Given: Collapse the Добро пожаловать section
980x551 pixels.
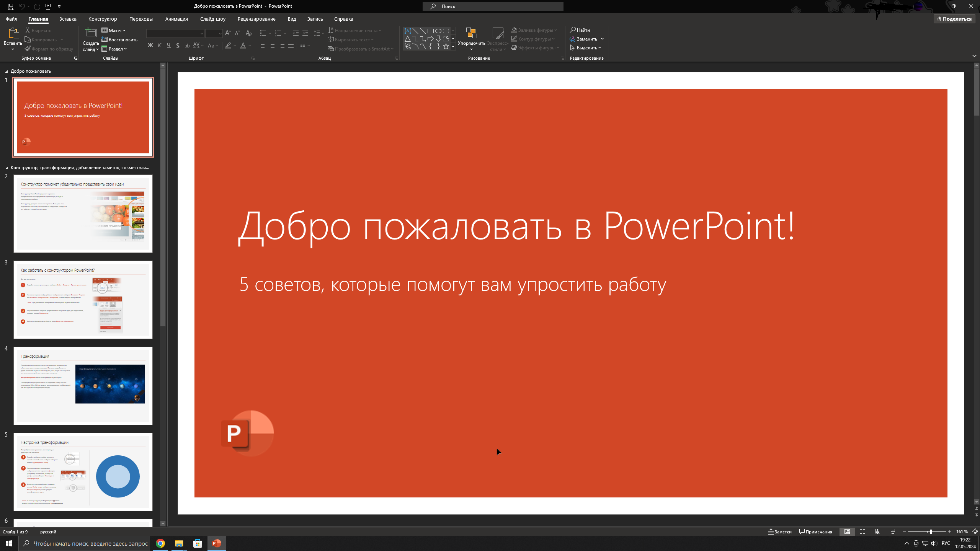Looking at the screenshot, I should [x=7, y=72].
